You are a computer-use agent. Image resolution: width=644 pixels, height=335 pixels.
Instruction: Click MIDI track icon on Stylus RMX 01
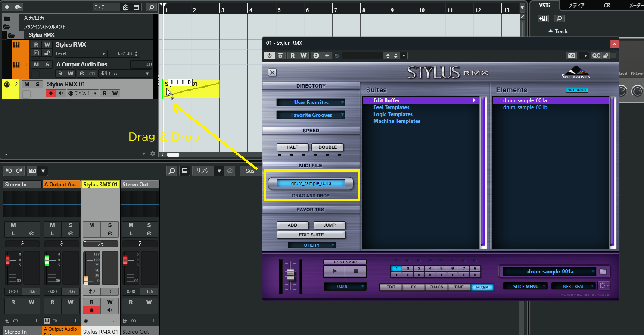point(6,85)
